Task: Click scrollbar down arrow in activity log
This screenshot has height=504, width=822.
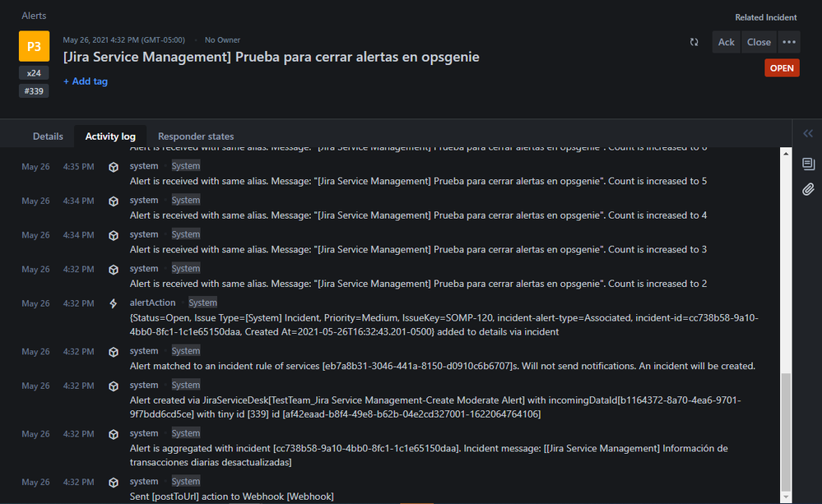Action: pos(785,497)
